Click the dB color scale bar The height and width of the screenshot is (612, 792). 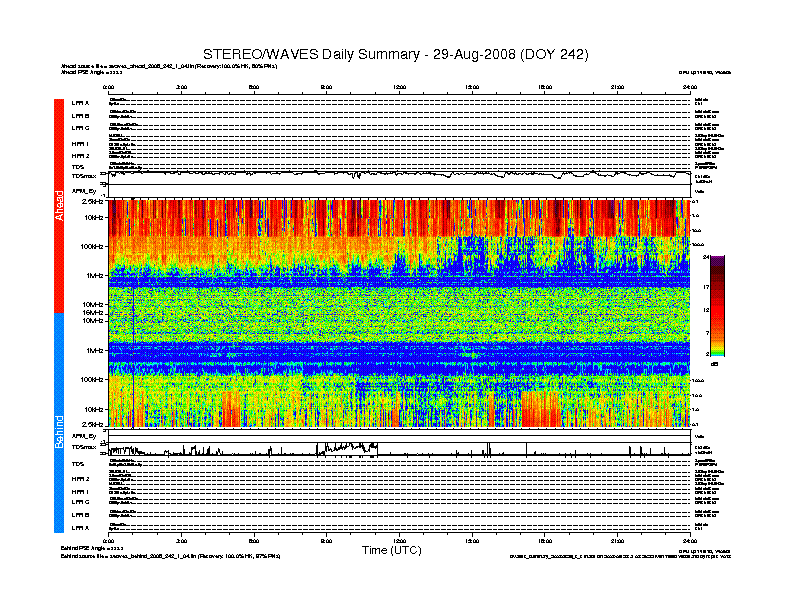[x=717, y=306]
